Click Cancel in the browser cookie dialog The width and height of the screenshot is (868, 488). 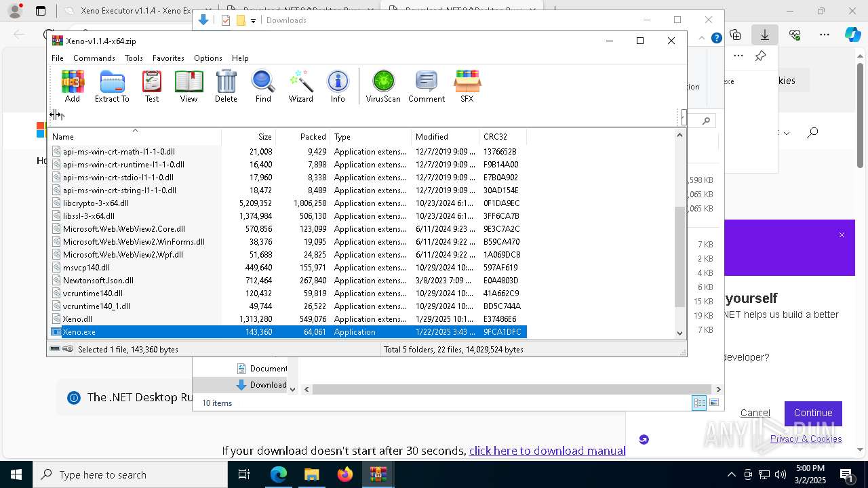tap(755, 413)
